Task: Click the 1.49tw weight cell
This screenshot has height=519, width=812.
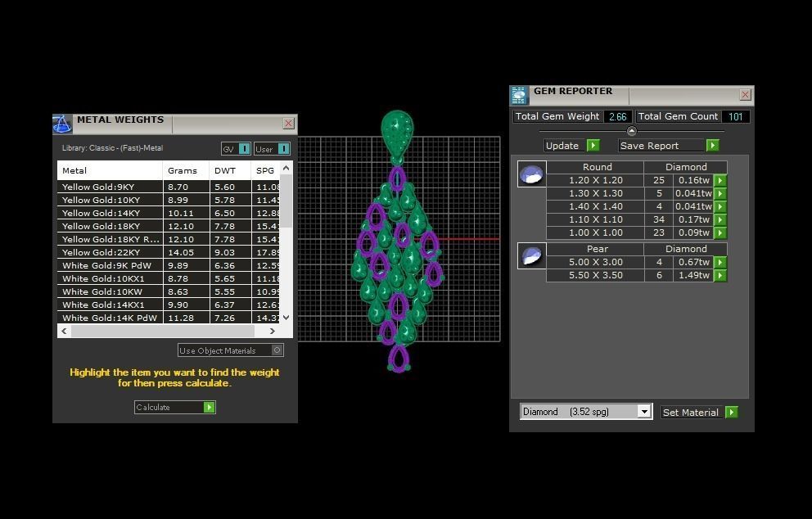Action: pyautogui.click(x=693, y=276)
